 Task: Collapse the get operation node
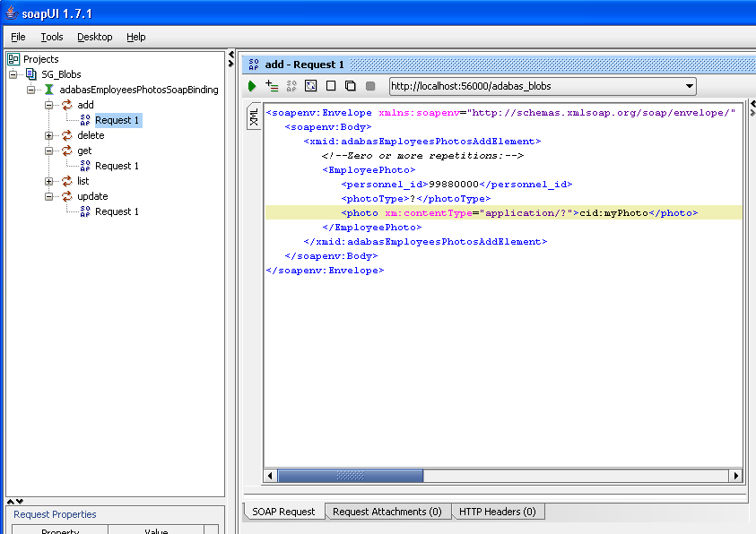click(x=48, y=151)
